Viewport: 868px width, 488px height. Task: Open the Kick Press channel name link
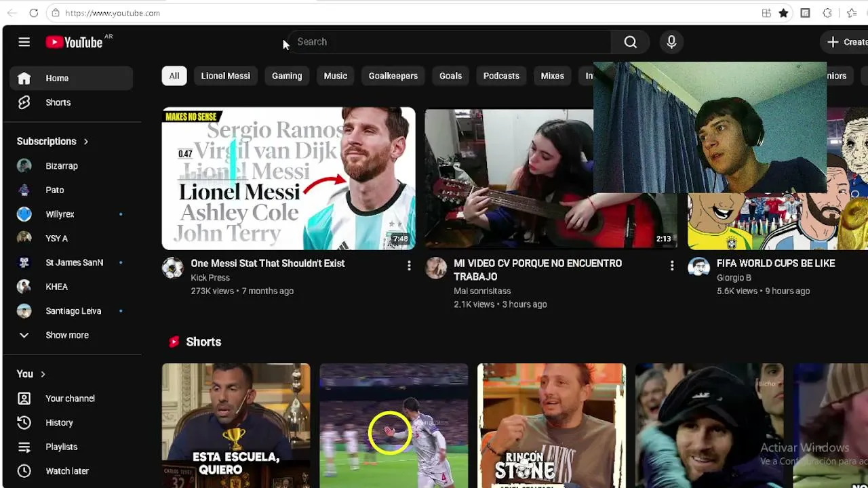[210, 278]
